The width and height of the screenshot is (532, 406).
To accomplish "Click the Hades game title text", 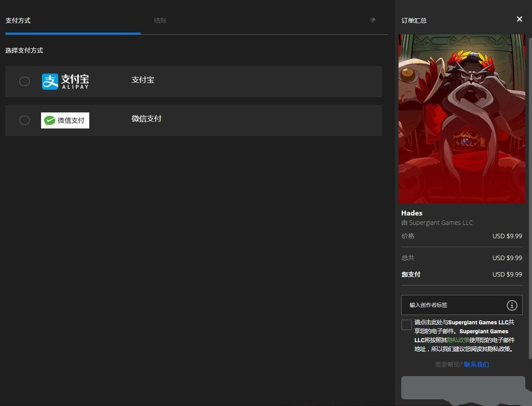I will pyautogui.click(x=411, y=213).
